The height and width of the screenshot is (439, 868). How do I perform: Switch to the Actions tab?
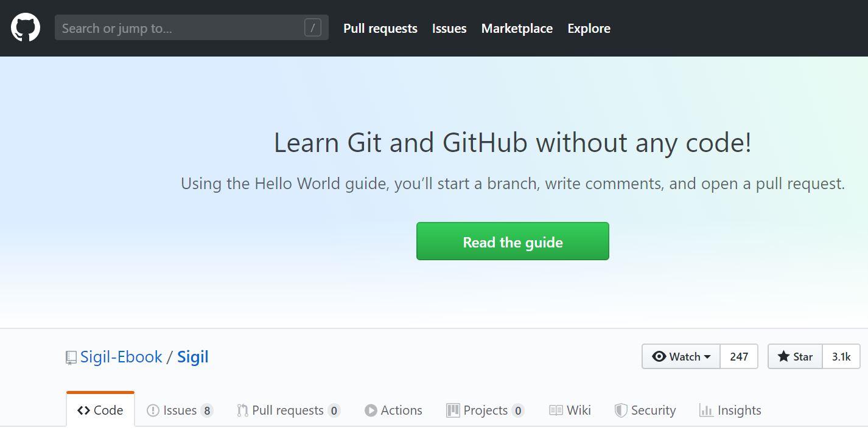click(393, 410)
